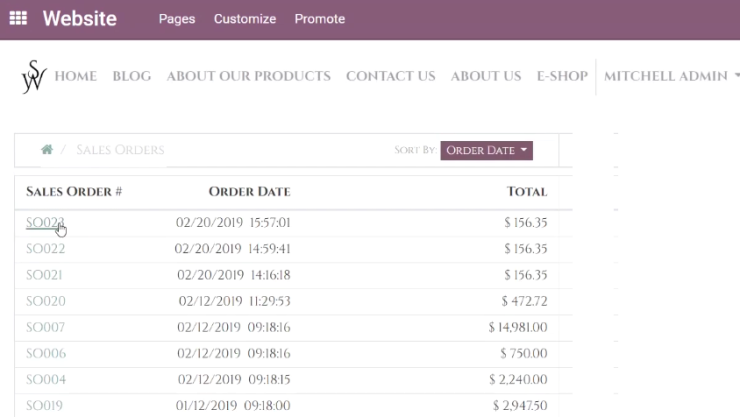Go to portal home via house icon

[47, 150]
